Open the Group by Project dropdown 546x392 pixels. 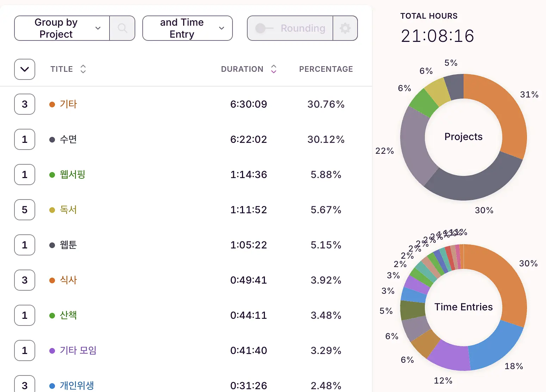click(62, 28)
